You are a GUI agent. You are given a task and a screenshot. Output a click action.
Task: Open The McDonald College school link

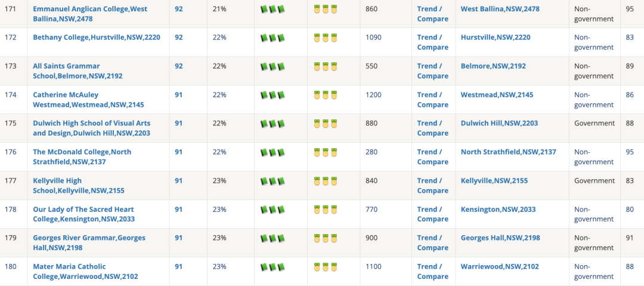pyautogui.click(x=82, y=157)
